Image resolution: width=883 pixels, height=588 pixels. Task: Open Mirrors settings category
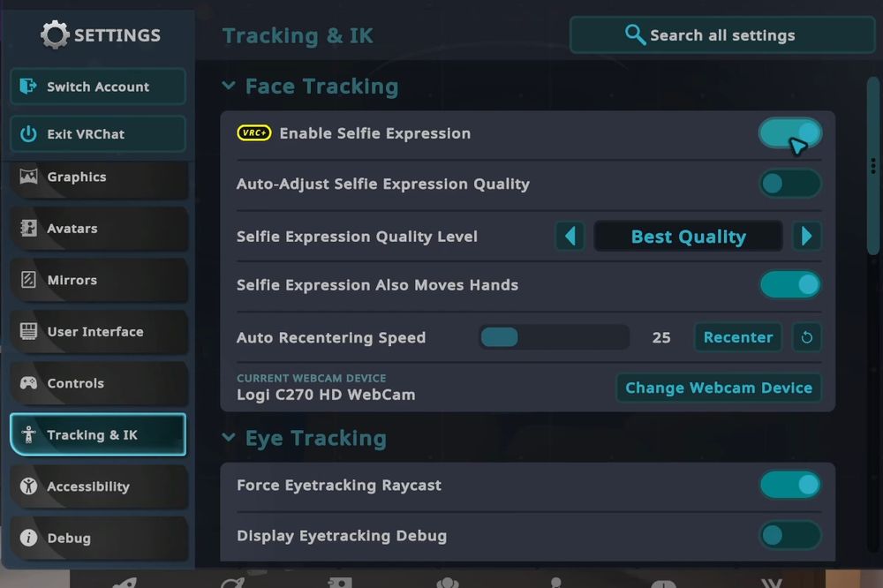click(99, 280)
